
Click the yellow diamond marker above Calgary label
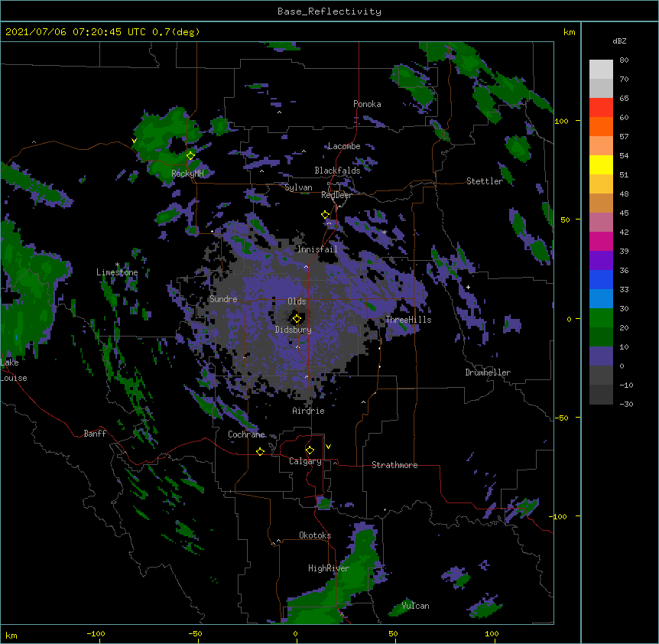pos(310,450)
